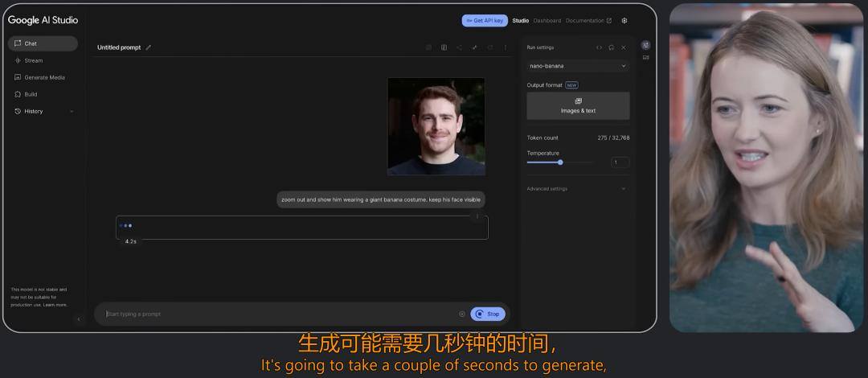
Task: Click the Start typing a prompt field
Action: (280, 314)
